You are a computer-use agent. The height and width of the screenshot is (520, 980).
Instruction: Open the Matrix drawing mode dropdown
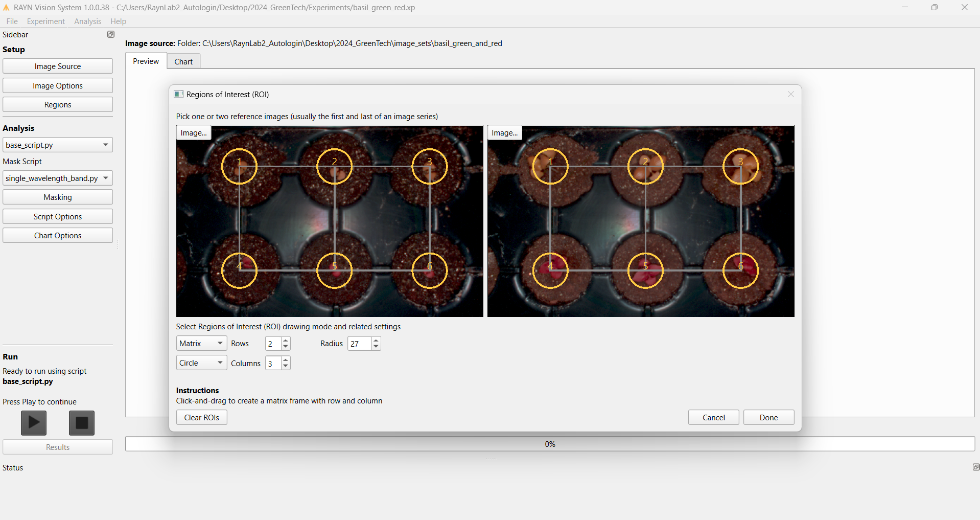(x=201, y=344)
